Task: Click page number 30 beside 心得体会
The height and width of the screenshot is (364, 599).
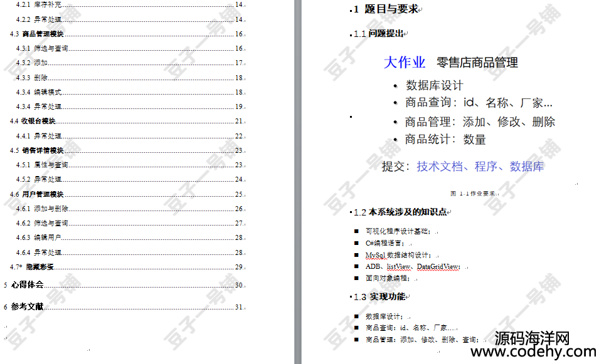Action: (x=239, y=285)
